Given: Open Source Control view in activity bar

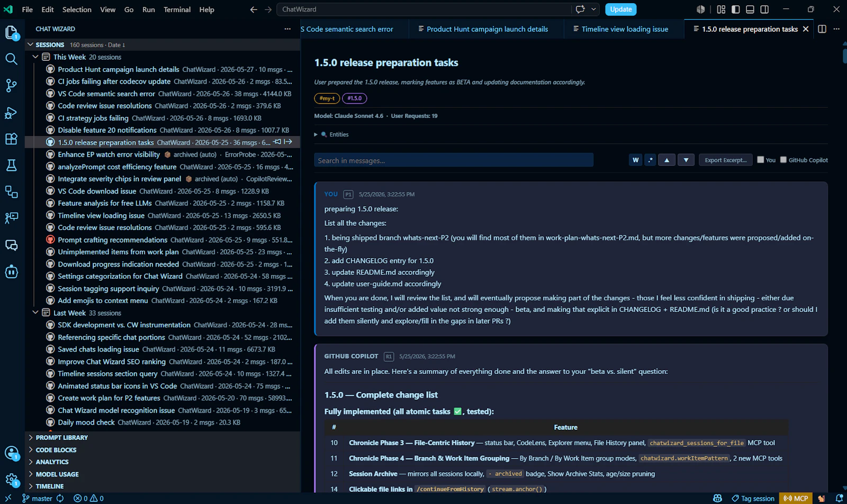Looking at the screenshot, I should click(x=12, y=86).
